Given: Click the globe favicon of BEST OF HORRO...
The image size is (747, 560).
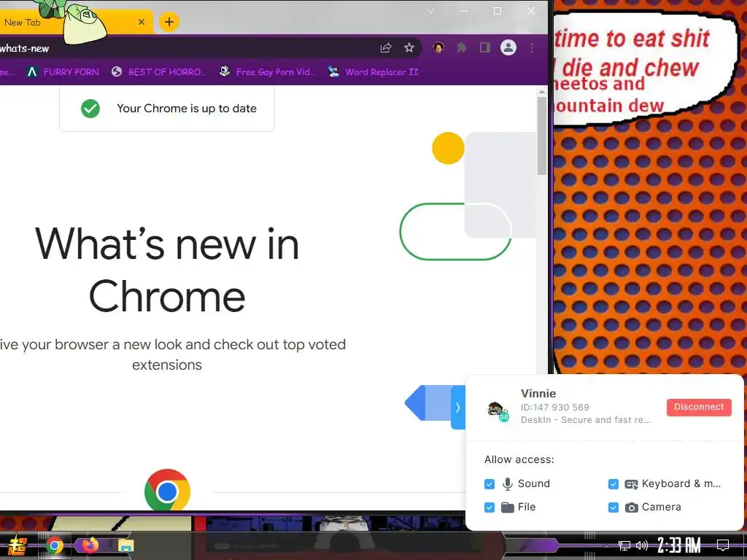Looking at the screenshot, I should point(117,72).
